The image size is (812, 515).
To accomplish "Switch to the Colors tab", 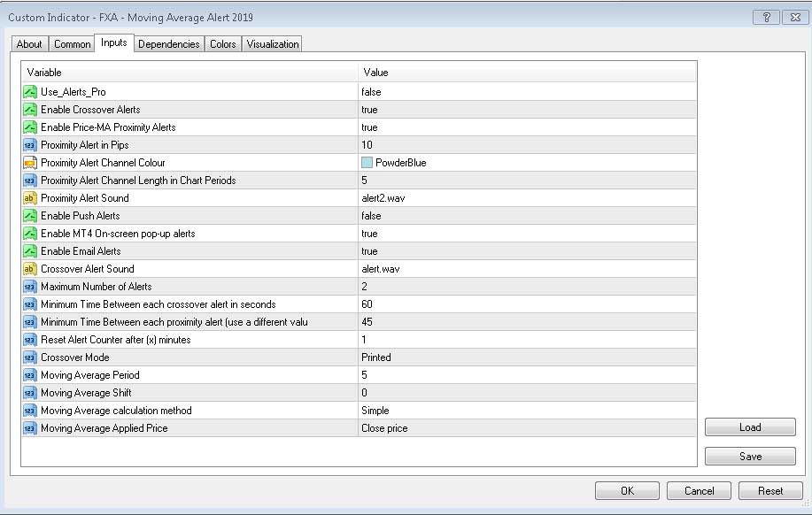I will point(222,44).
